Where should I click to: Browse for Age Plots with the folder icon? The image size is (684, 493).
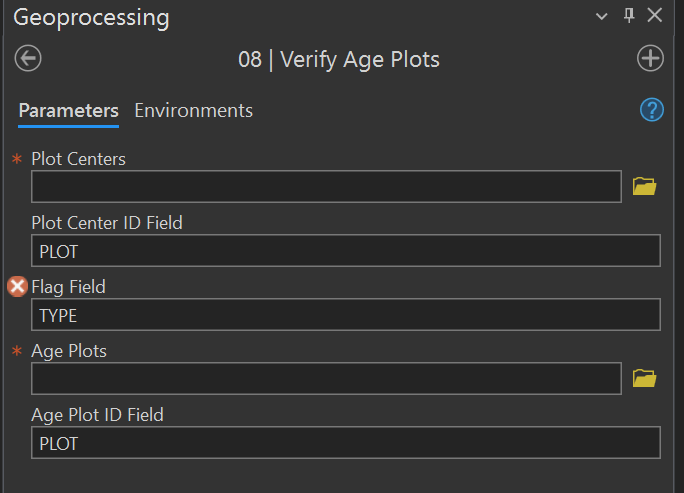[x=645, y=378]
